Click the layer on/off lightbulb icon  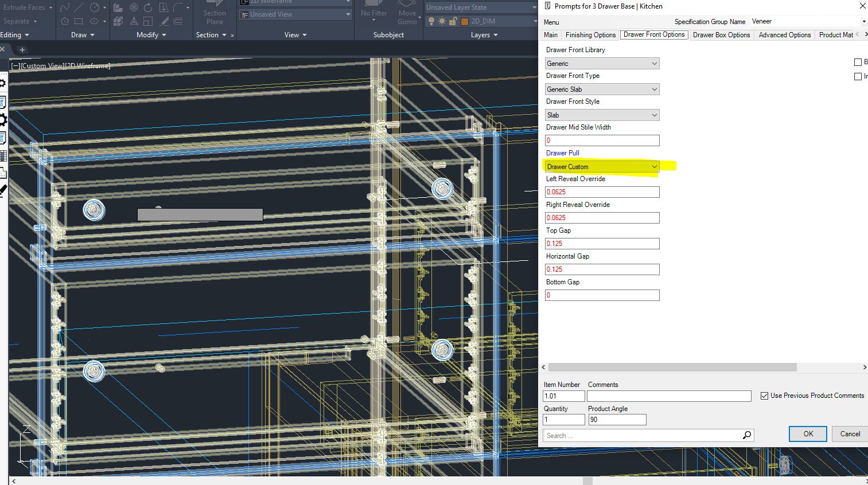click(431, 21)
